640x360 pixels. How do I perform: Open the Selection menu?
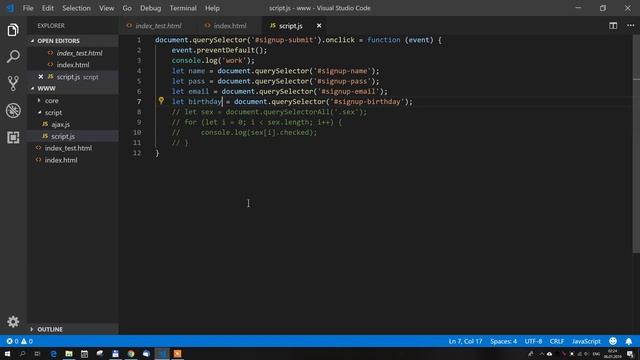pos(76,8)
